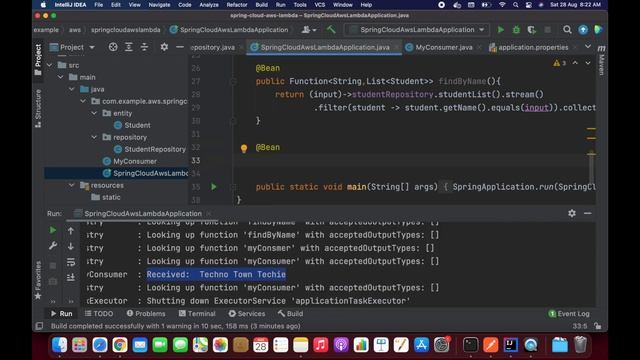Click the lightbulb intention icon at line 32

coord(244,149)
